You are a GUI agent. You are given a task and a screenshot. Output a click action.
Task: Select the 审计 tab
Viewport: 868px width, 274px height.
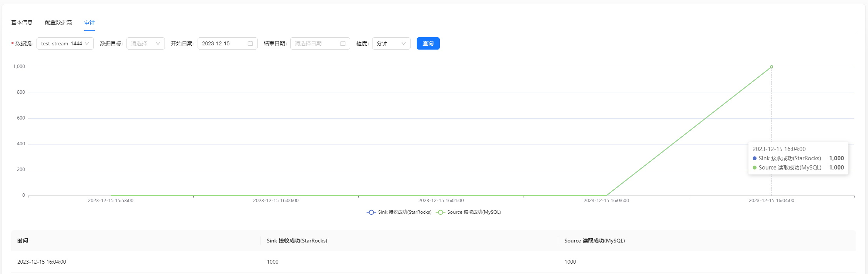[x=90, y=22]
